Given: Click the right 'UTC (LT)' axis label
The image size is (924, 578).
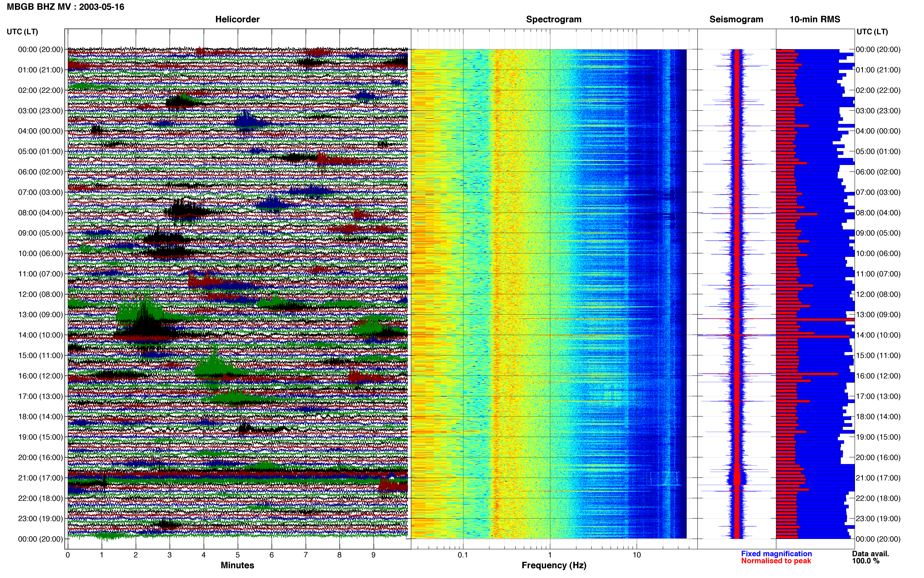Looking at the screenshot, I should (x=872, y=32).
